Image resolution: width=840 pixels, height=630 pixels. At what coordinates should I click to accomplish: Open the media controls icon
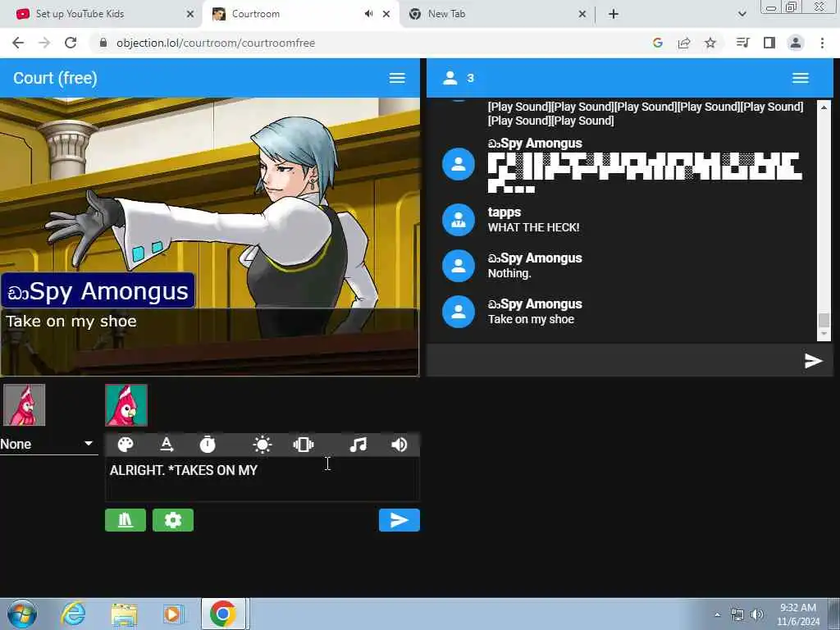[x=743, y=43]
